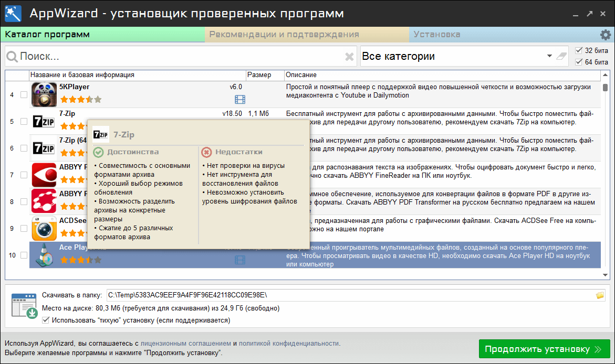Select the 5KPlayer title text
This screenshot has height=364, width=615.
(74, 87)
